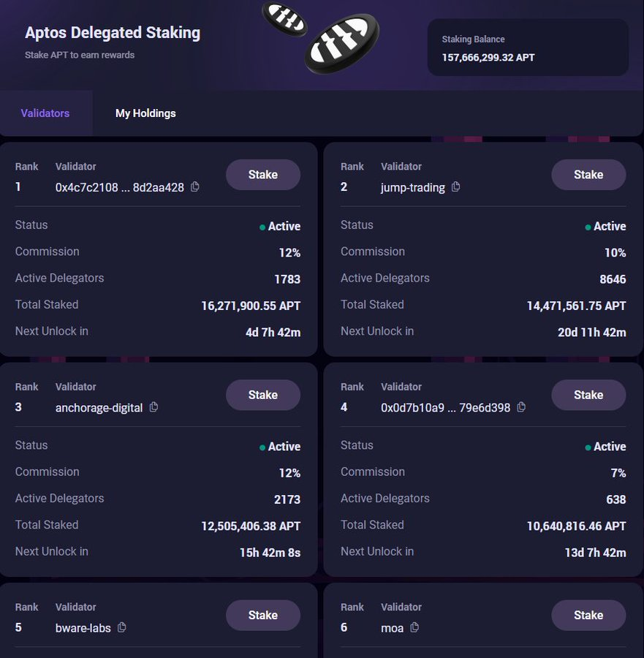
Task: Stake with anchorage-digital validator
Action: (263, 395)
